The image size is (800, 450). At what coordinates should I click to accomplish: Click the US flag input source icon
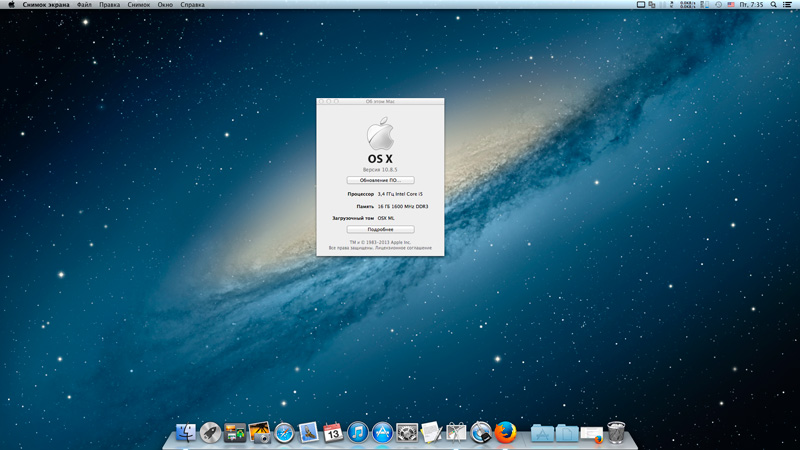click(x=731, y=5)
